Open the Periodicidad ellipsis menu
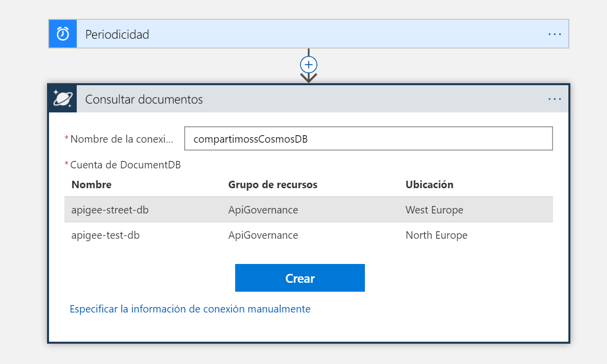The height and width of the screenshot is (364, 607). (554, 34)
